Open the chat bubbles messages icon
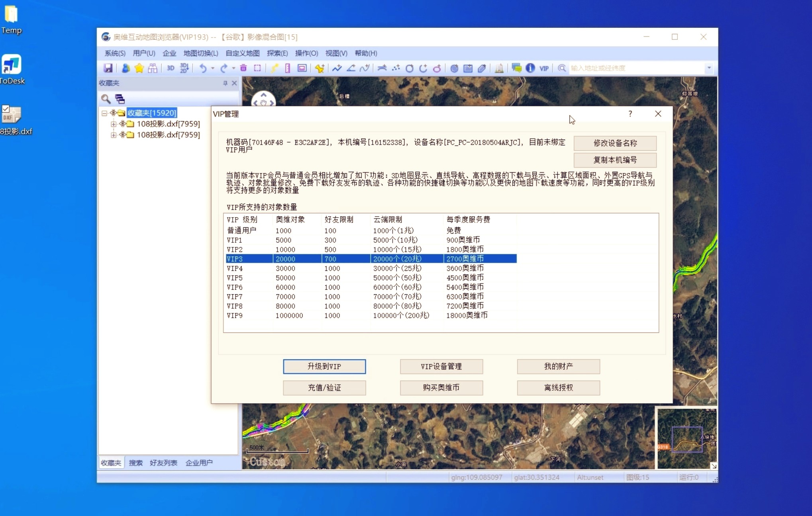Image resolution: width=812 pixels, height=516 pixels. pos(517,68)
